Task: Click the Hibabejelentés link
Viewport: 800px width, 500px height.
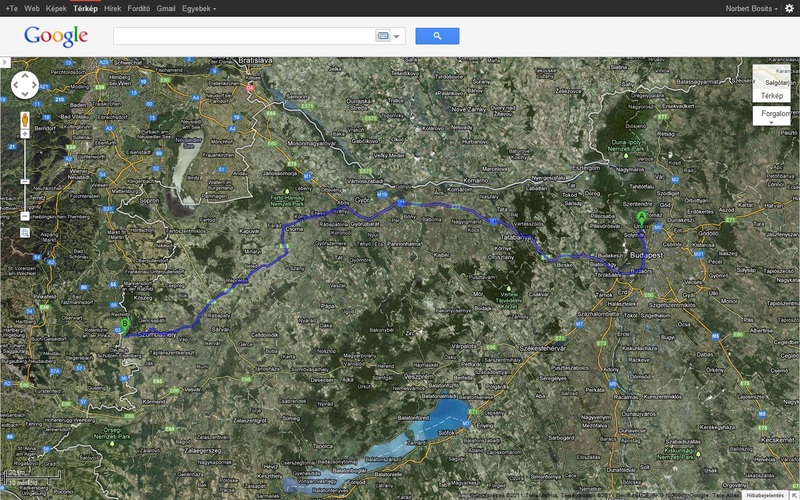Action: point(763,494)
